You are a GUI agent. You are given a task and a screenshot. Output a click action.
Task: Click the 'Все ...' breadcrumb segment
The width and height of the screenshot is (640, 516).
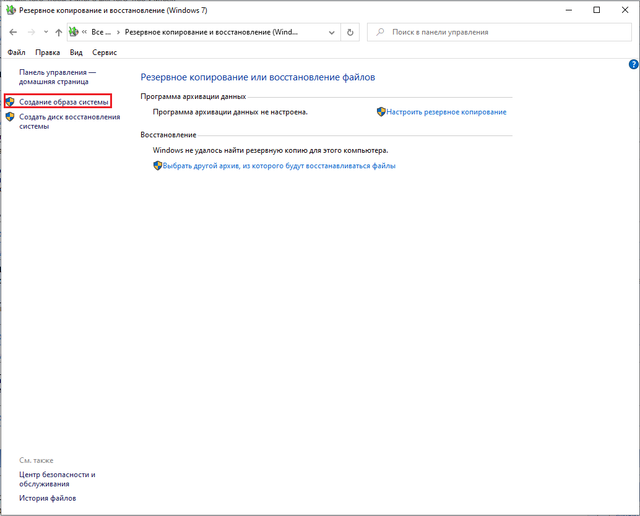(101, 32)
